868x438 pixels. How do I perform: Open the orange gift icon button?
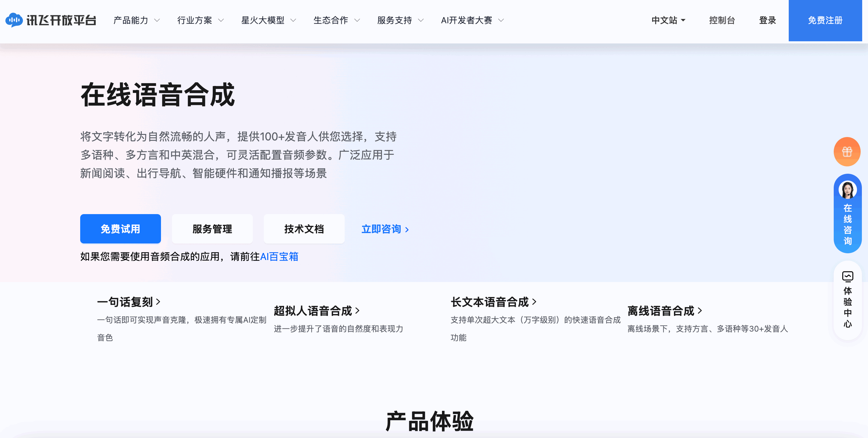coord(847,151)
